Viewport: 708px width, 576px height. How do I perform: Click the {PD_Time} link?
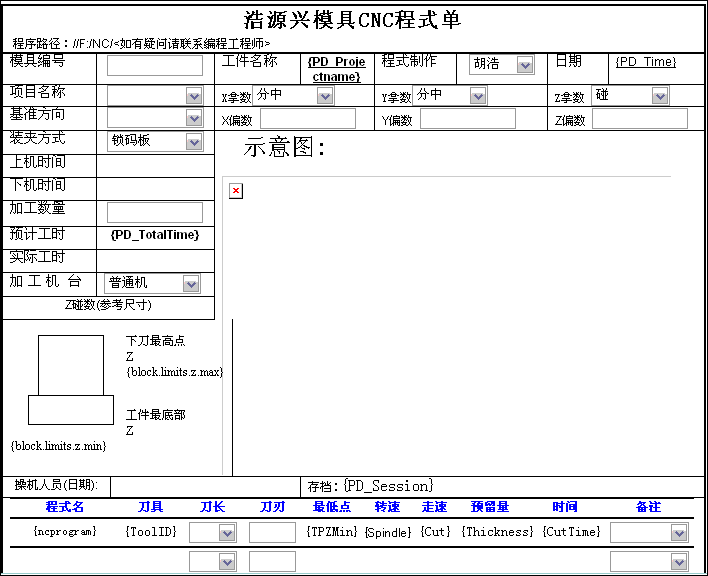coord(646,62)
